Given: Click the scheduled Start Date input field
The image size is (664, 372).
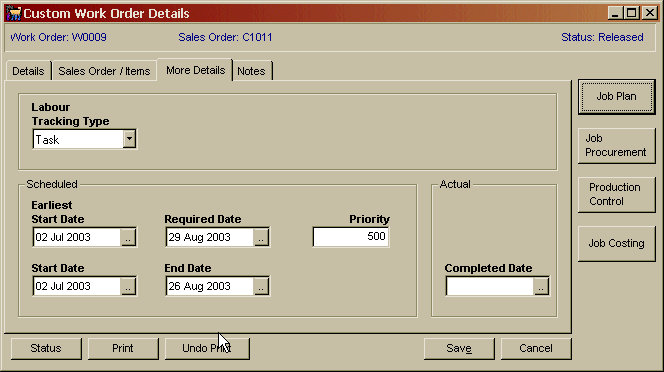Looking at the screenshot, I should pos(77,286).
